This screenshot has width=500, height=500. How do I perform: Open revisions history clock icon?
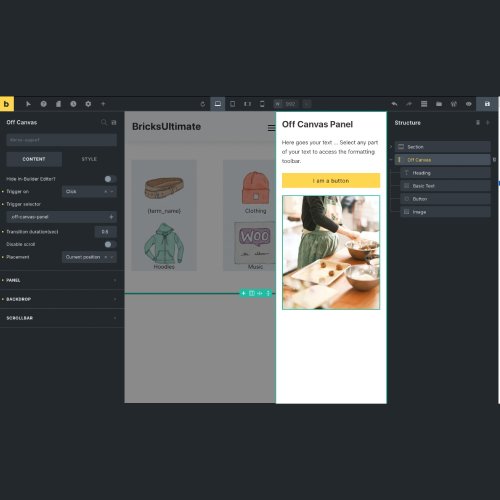[73, 104]
